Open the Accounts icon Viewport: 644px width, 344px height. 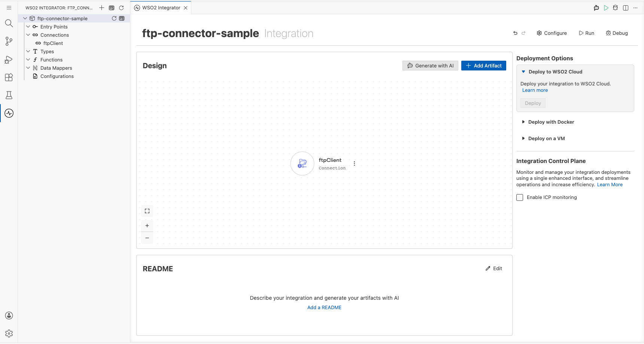(9, 316)
